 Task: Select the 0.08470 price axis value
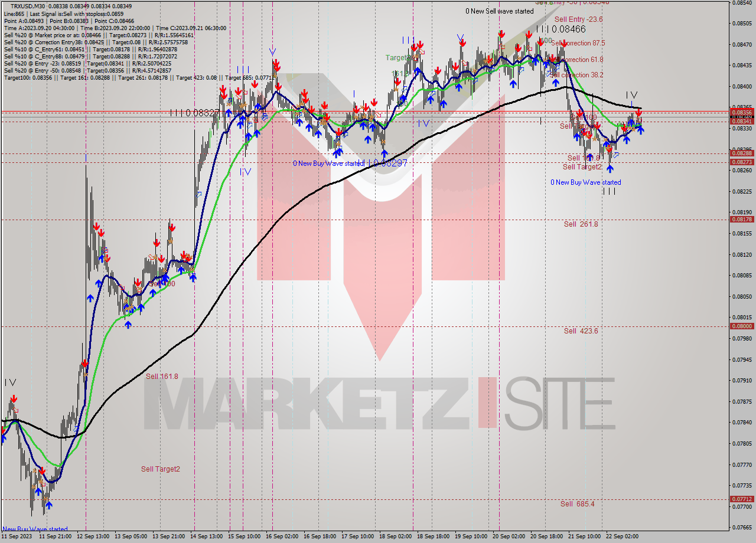coord(742,44)
